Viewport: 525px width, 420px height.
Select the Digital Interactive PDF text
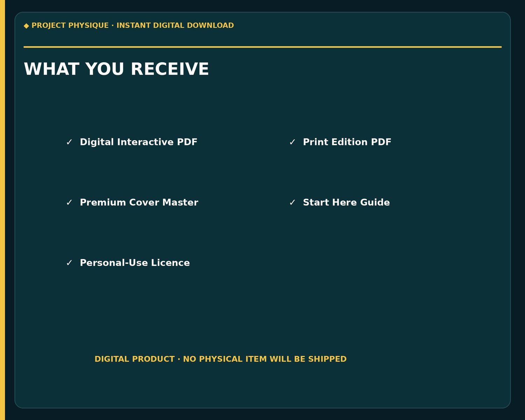(139, 142)
